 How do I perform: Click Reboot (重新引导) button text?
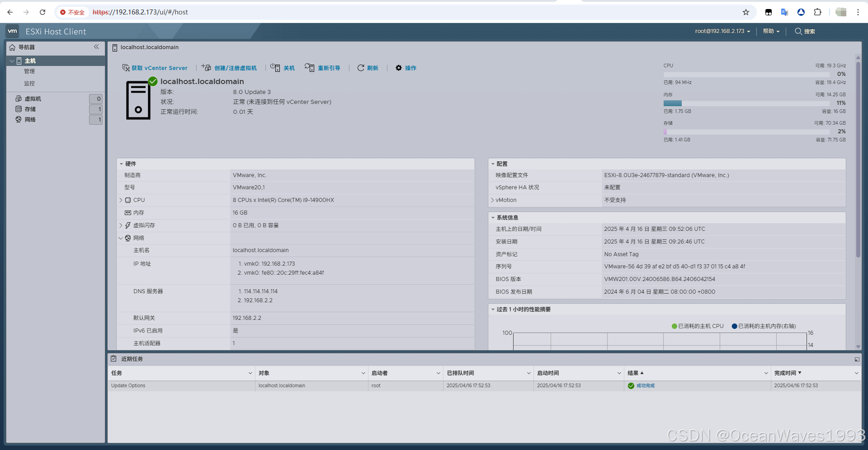(329, 68)
